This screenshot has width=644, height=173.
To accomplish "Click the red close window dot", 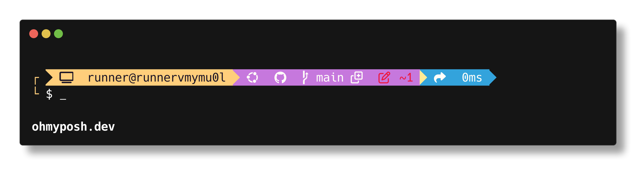I will coord(34,34).
